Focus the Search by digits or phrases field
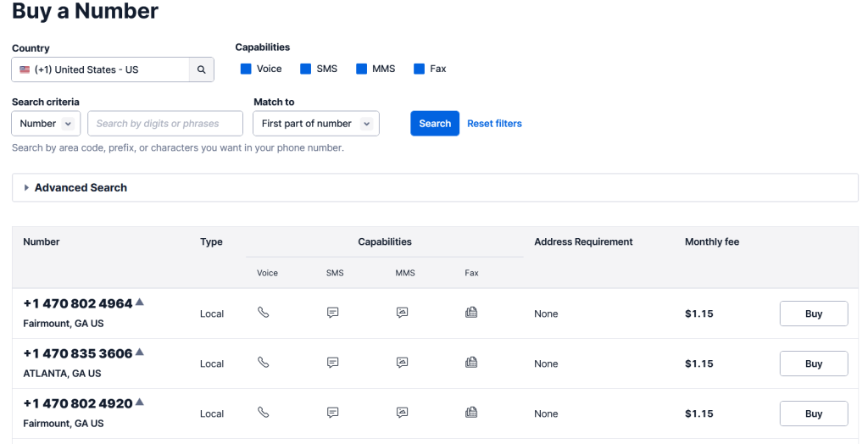 pyautogui.click(x=165, y=124)
